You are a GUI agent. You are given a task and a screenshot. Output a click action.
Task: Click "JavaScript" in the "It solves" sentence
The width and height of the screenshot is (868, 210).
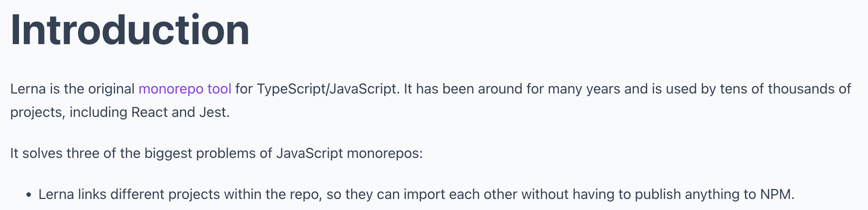tap(310, 154)
